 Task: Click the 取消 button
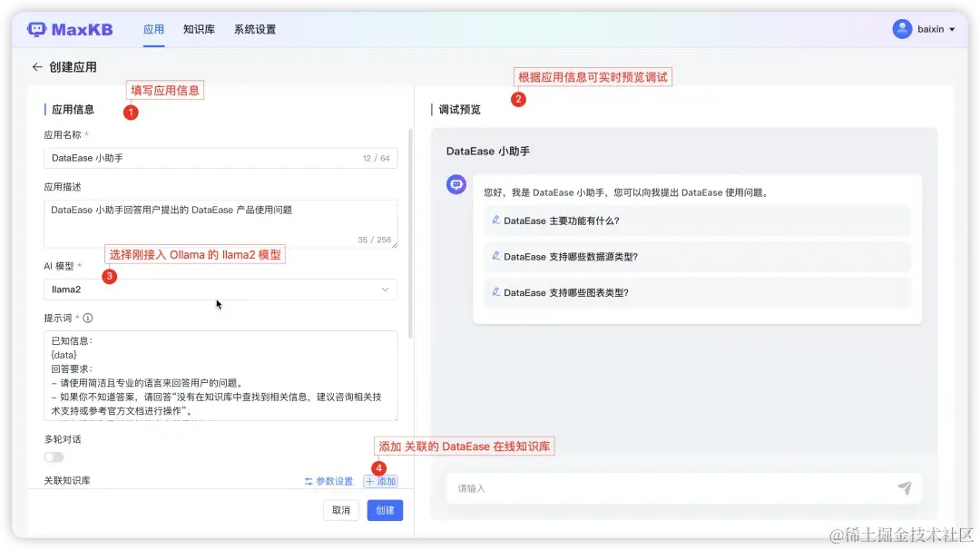341,510
